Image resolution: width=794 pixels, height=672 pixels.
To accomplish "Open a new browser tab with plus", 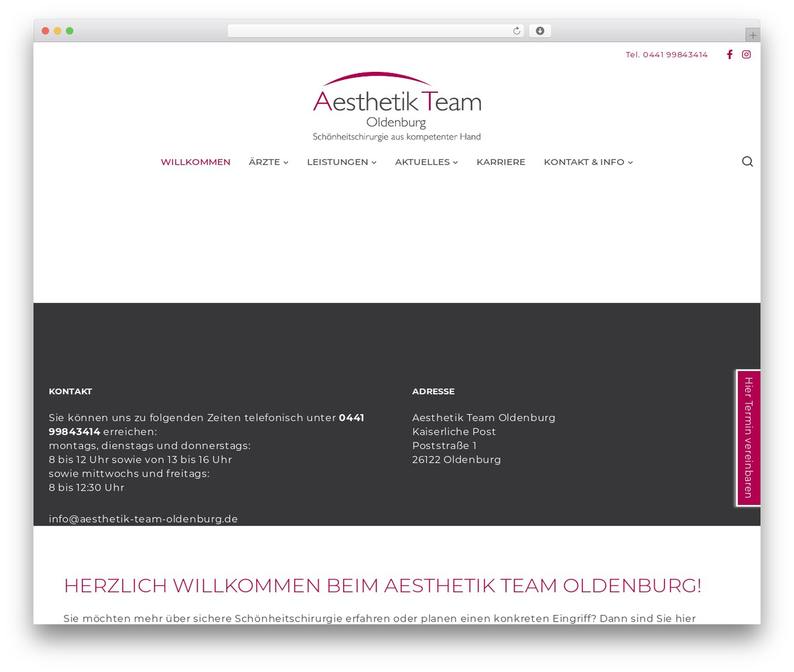I will click(x=752, y=35).
